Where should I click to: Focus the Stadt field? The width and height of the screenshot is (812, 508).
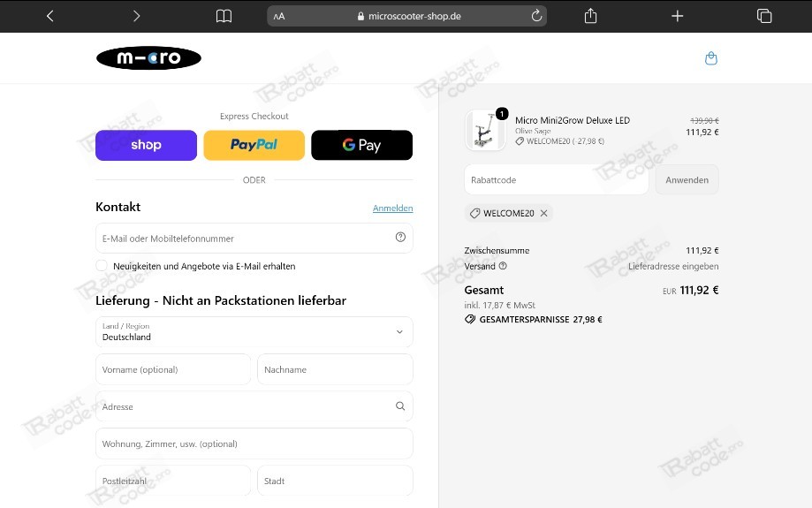tap(335, 481)
